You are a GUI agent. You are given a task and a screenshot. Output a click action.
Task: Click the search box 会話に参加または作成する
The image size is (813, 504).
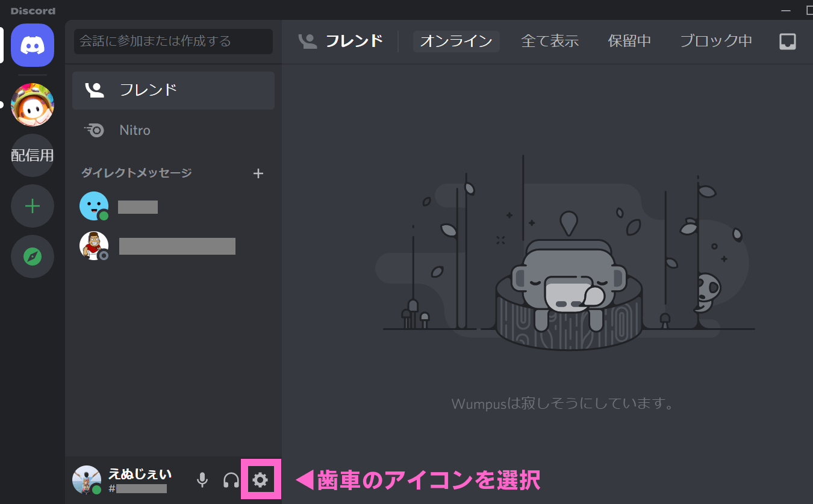click(173, 42)
